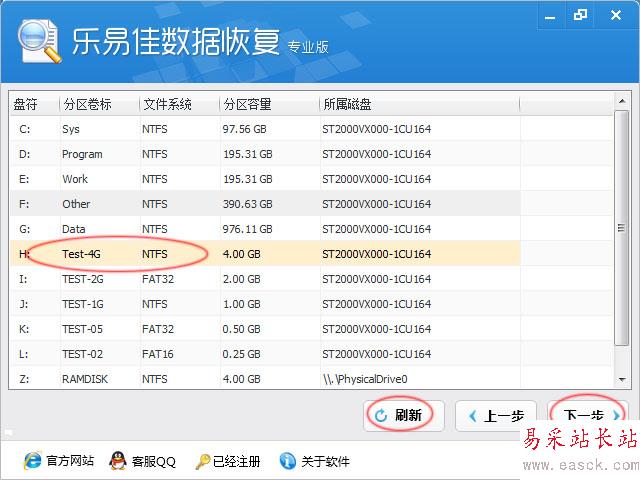Click the 刷新 refresh button
Viewport: 640px width, 480px height.
404,416
